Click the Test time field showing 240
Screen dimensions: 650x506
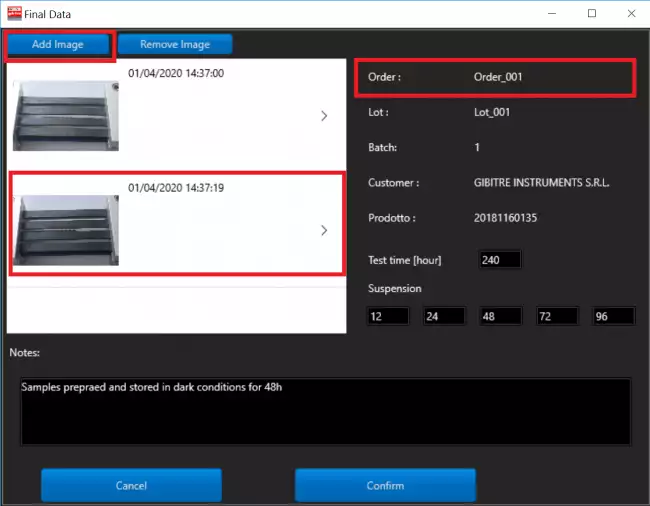click(500, 260)
